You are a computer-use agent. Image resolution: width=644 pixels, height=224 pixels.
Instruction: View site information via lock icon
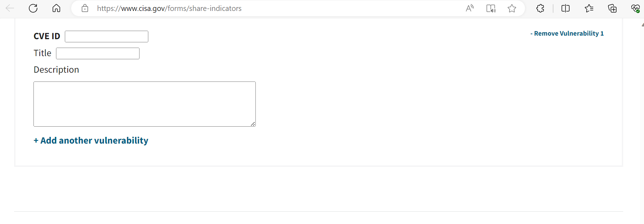coord(85,8)
